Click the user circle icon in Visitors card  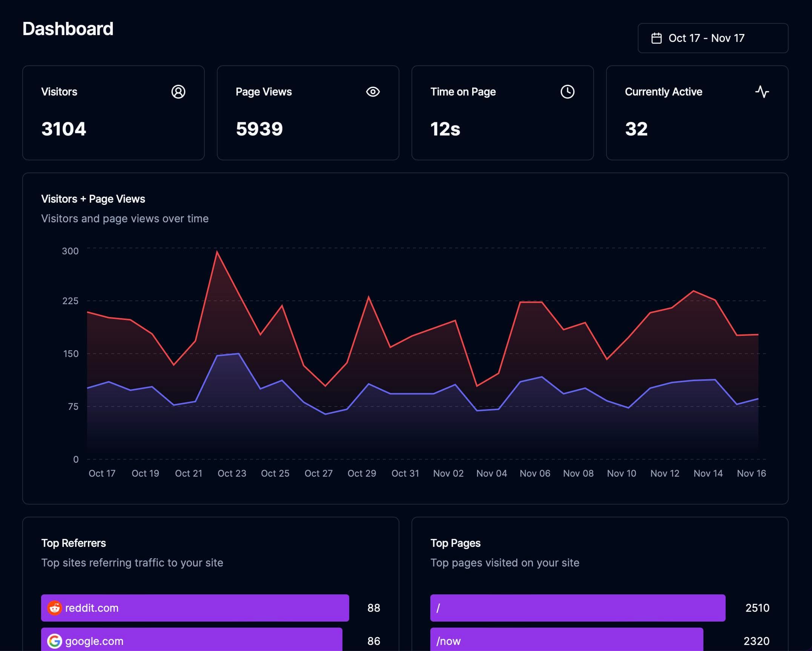click(x=178, y=92)
